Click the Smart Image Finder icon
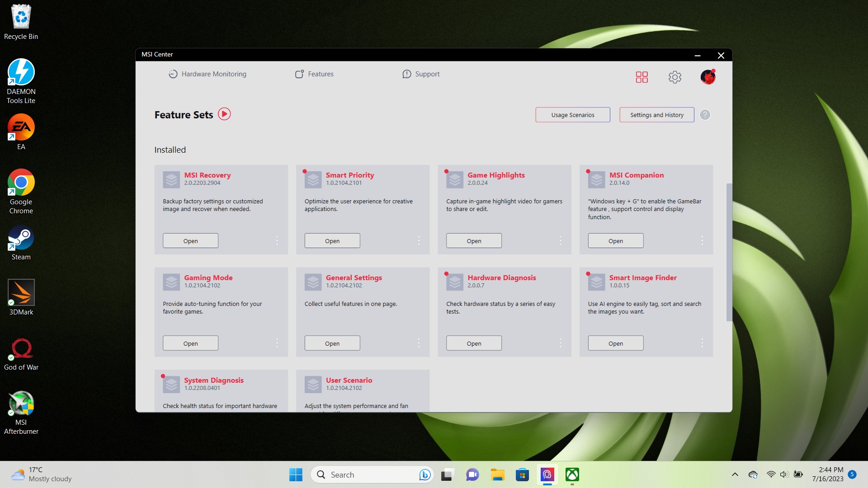The height and width of the screenshot is (488, 868). click(596, 282)
